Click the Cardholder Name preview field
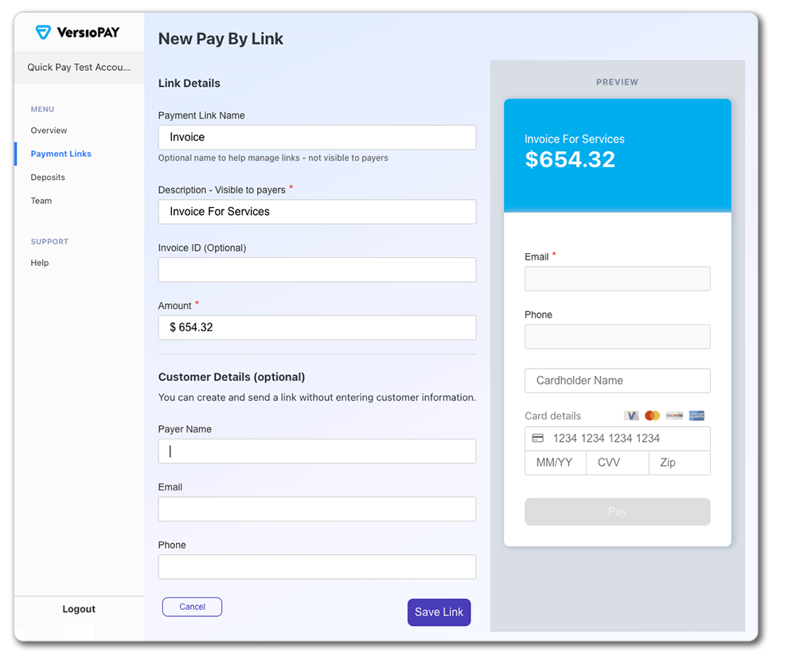 click(x=618, y=381)
